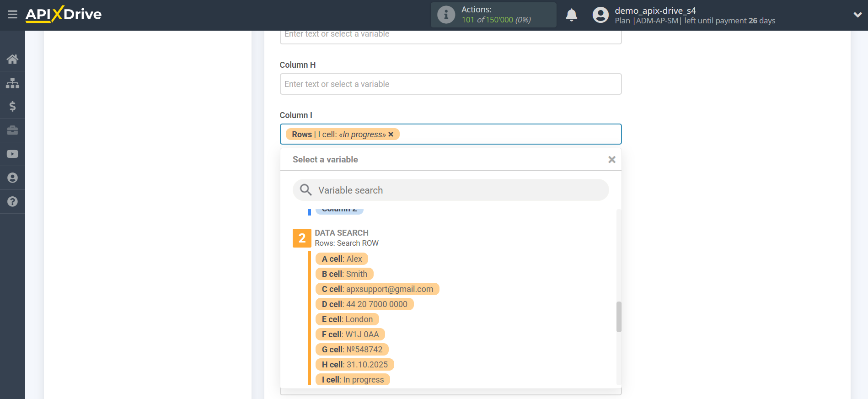Open the notifications bell

pos(571,15)
